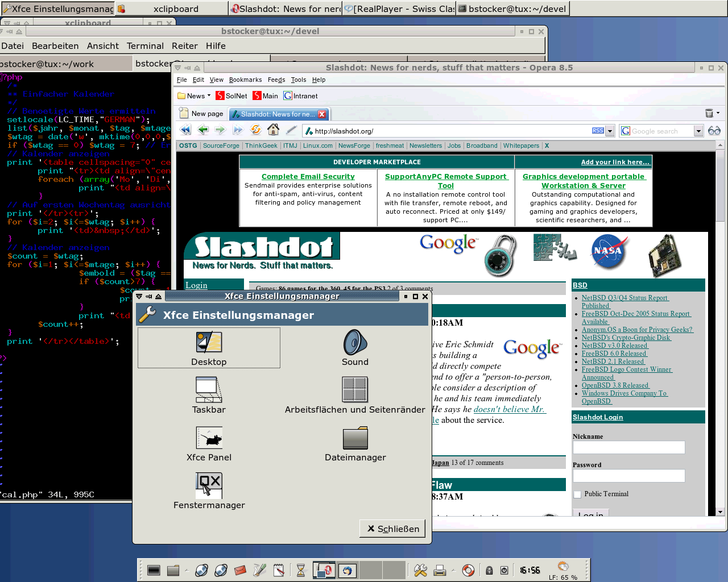728x582 pixels.
Task: Click Add your link here link
Action: (615, 162)
